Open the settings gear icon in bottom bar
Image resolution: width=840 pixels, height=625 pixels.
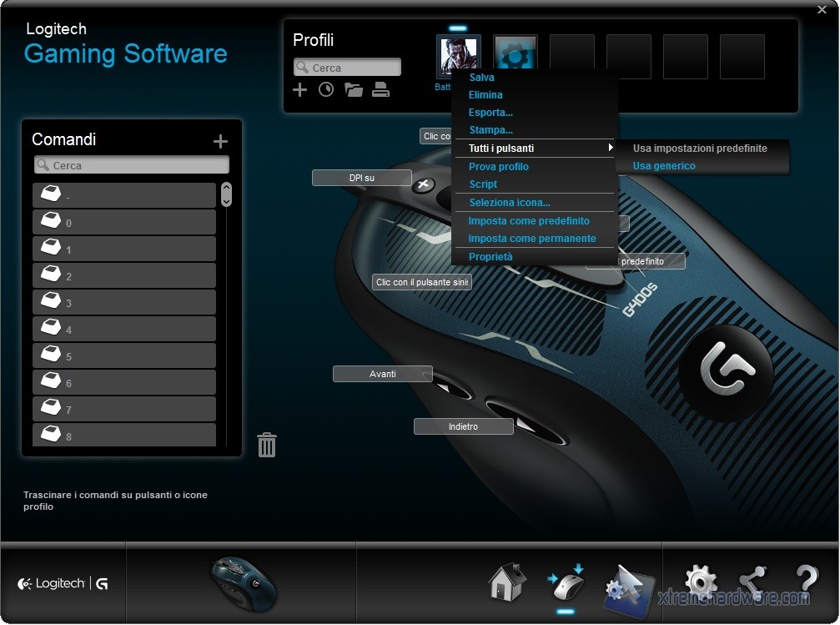coord(700,582)
